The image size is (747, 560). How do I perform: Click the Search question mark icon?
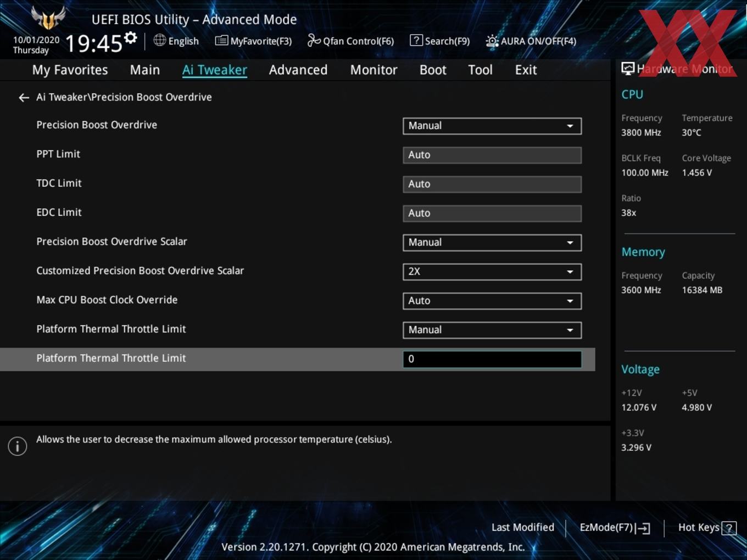tap(416, 40)
